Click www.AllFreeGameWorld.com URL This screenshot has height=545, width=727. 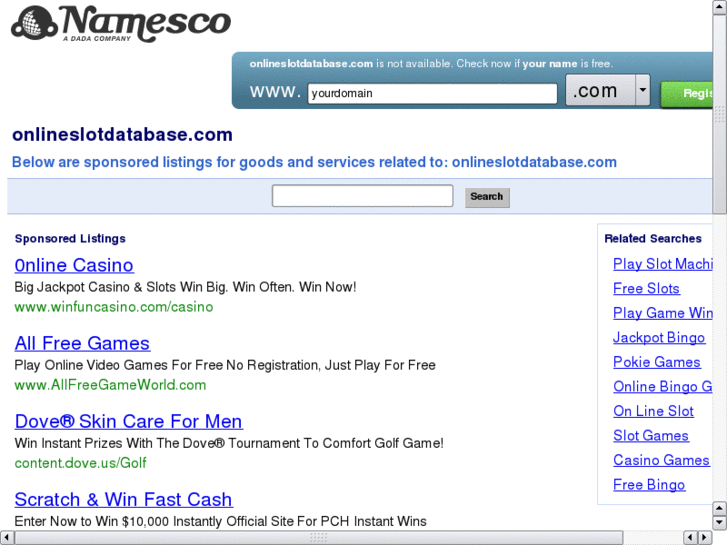pos(110,385)
